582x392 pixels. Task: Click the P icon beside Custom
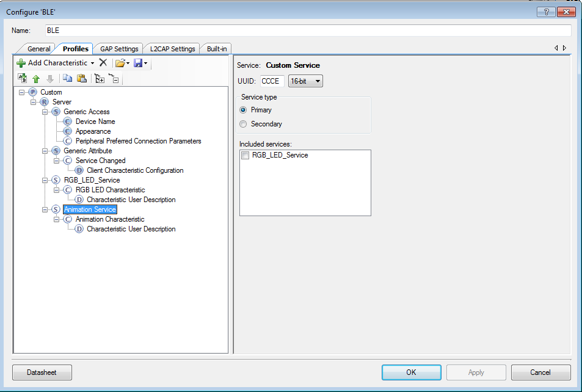pyautogui.click(x=32, y=92)
